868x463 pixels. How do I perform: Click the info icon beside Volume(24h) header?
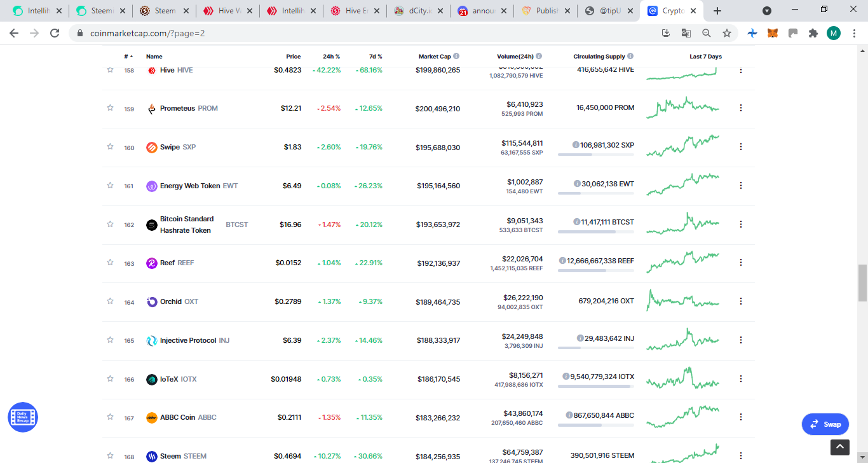(x=539, y=57)
